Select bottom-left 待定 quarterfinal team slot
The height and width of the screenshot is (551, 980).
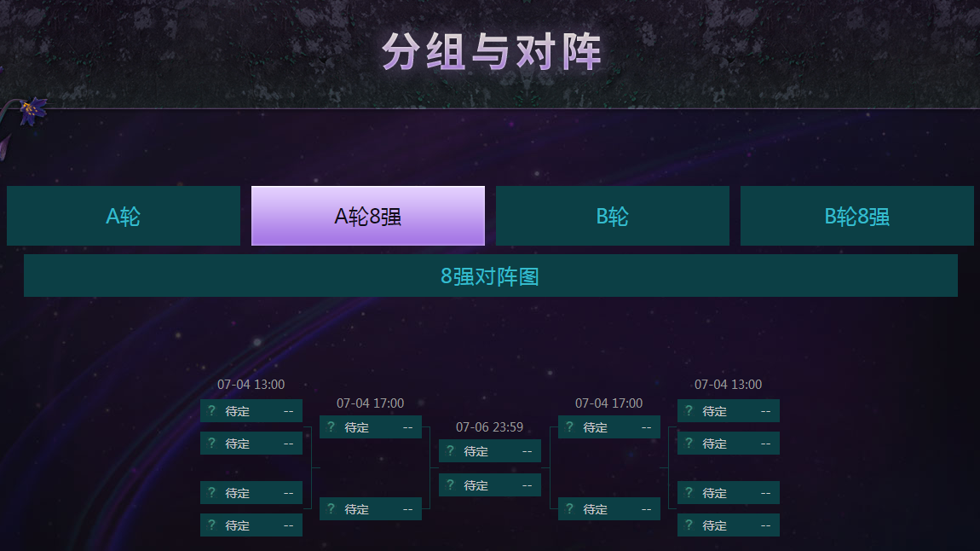(251, 525)
